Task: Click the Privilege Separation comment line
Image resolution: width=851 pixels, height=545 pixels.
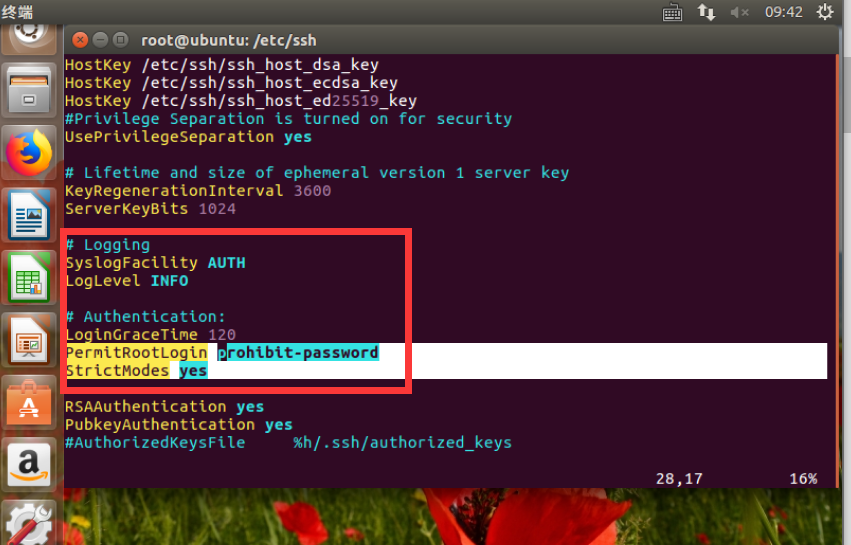Action: [x=288, y=118]
